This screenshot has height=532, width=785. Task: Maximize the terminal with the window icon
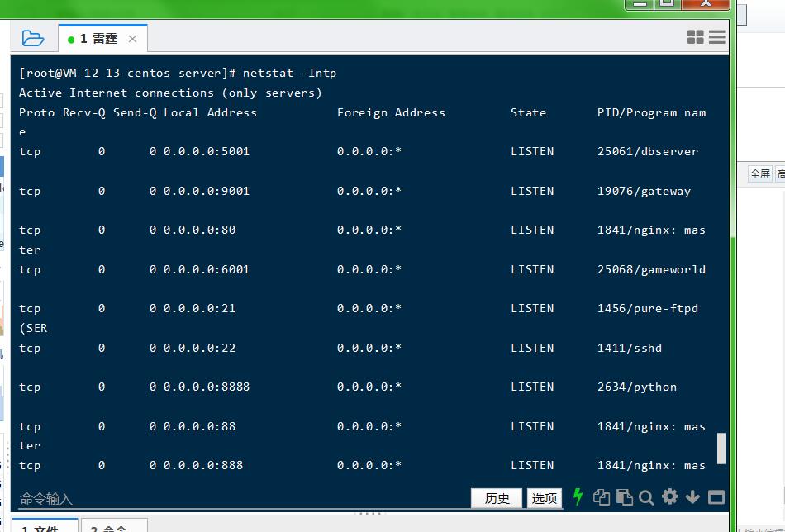click(716, 496)
